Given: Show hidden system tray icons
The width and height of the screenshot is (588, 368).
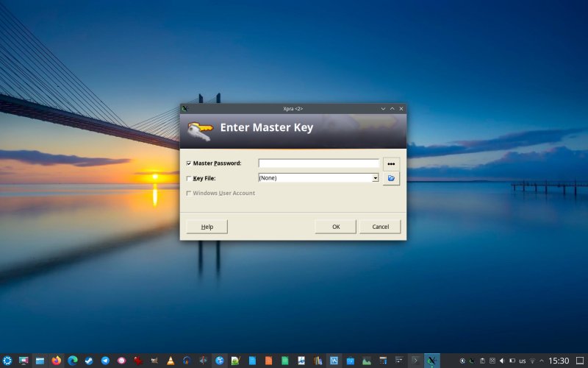Looking at the screenshot, I should [542, 361].
